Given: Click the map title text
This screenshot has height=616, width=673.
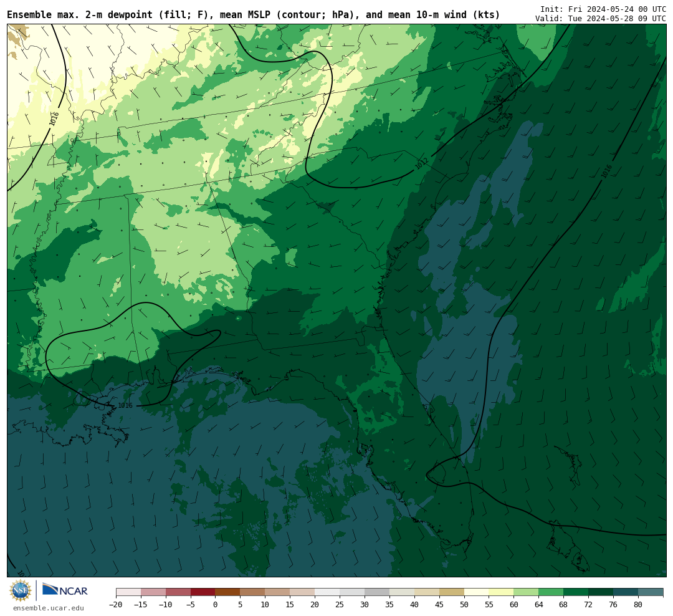Looking at the screenshot, I should click(254, 14).
